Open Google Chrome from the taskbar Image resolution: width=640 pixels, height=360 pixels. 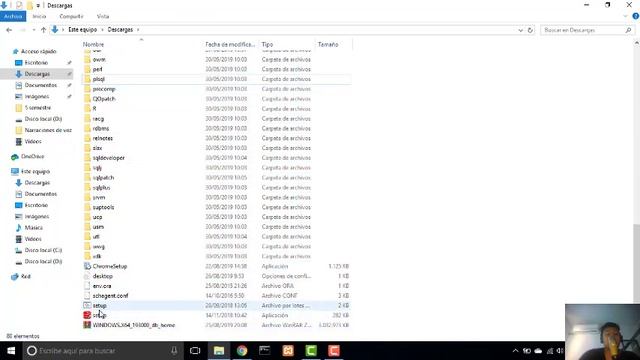coord(242,351)
